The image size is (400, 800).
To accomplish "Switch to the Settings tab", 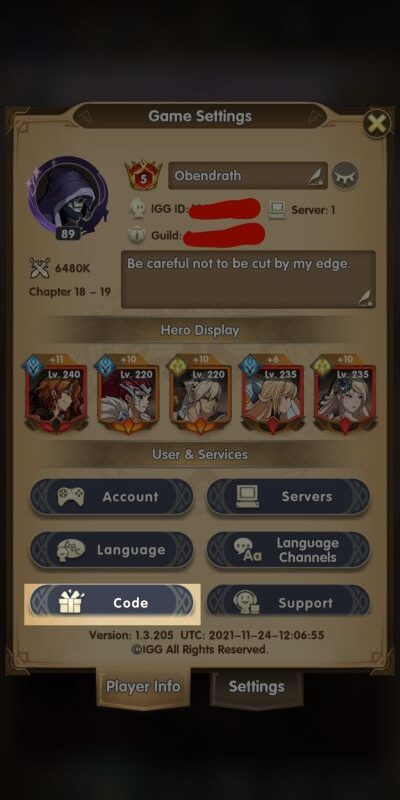I will pos(257,687).
